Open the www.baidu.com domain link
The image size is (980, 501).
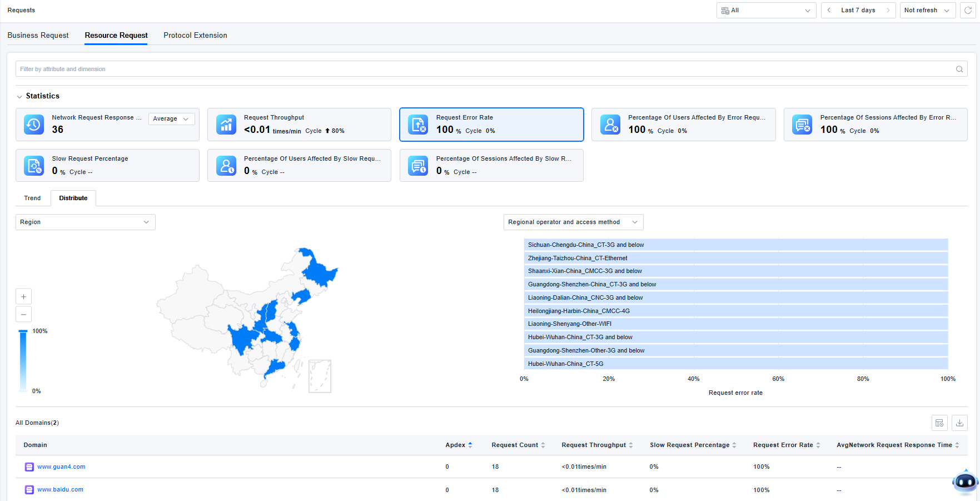(60, 490)
